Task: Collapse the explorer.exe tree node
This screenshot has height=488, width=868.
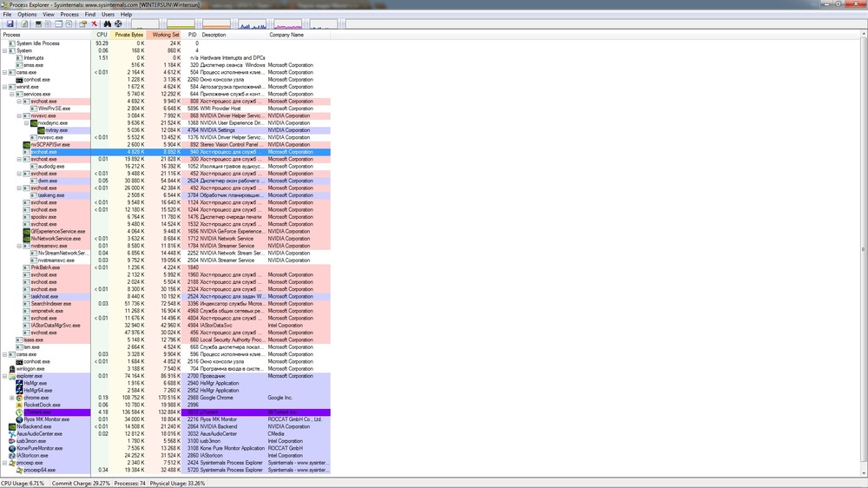Action: [x=5, y=376]
